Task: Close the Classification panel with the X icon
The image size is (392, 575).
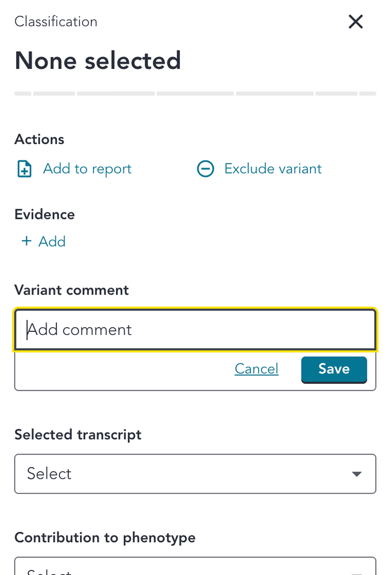Action: 355,22
